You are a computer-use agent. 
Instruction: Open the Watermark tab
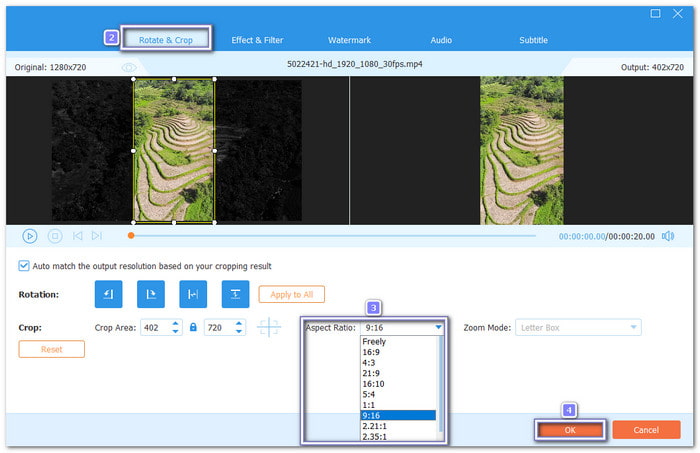point(350,40)
